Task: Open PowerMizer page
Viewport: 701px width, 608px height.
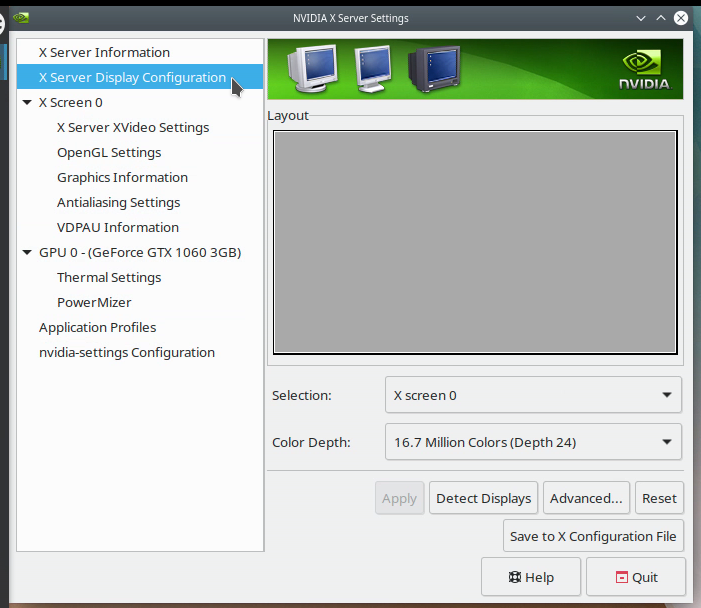Action: [140, 303]
